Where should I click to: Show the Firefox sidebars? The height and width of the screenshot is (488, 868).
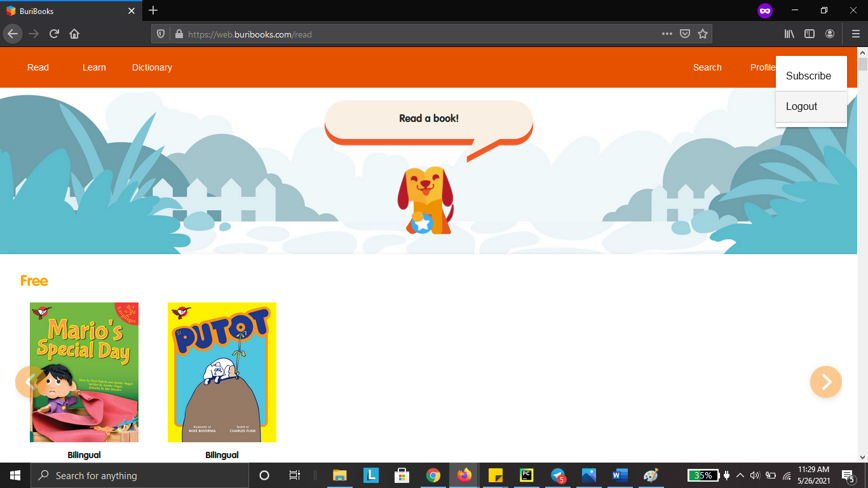click(x=810, y=34)
